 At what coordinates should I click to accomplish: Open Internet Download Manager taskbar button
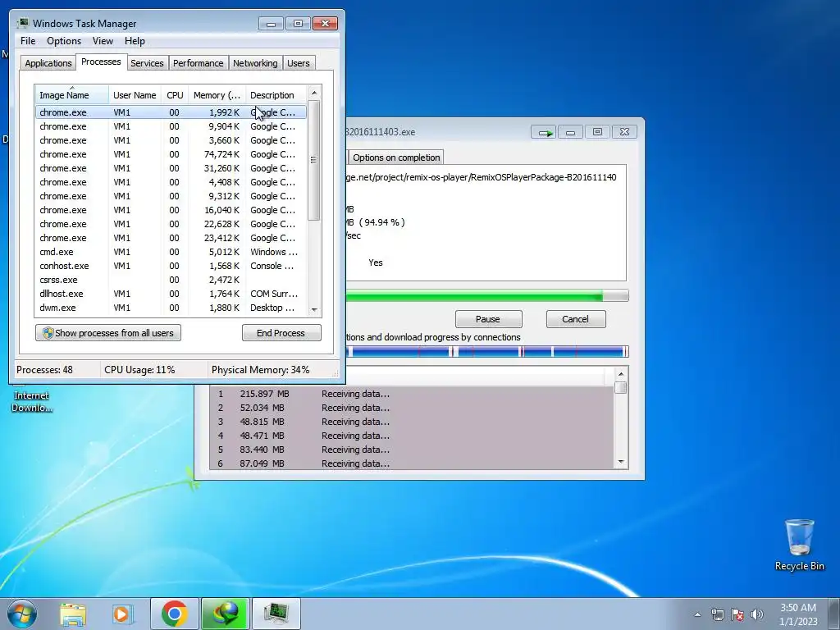click(x=226, y=614)
